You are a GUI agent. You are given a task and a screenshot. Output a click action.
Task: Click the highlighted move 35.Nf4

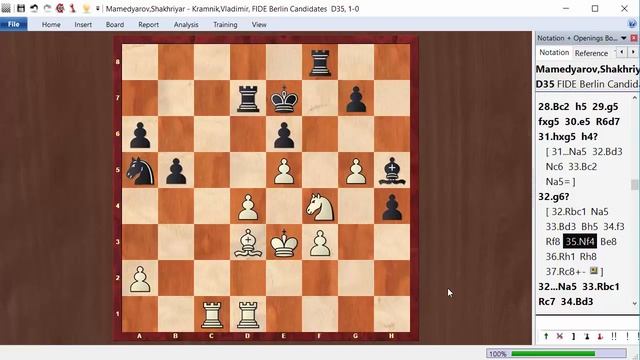(x=580, y=242)
